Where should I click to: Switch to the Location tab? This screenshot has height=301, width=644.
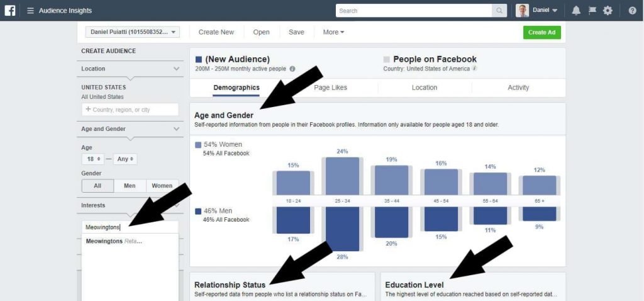(425, 88)
